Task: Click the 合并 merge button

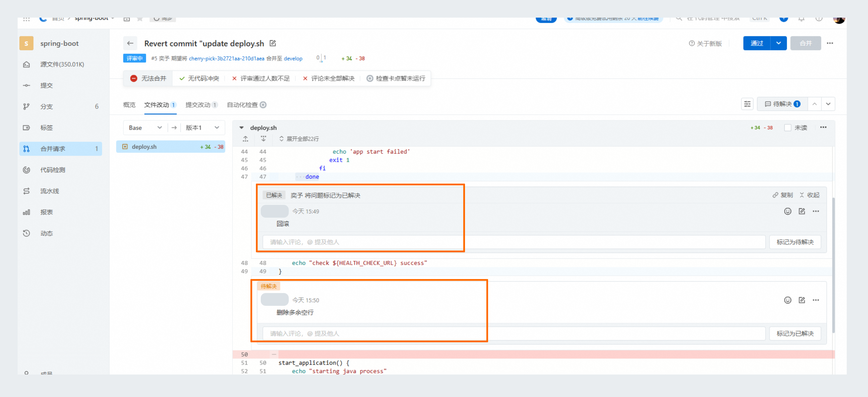Action: click(805, 43)
